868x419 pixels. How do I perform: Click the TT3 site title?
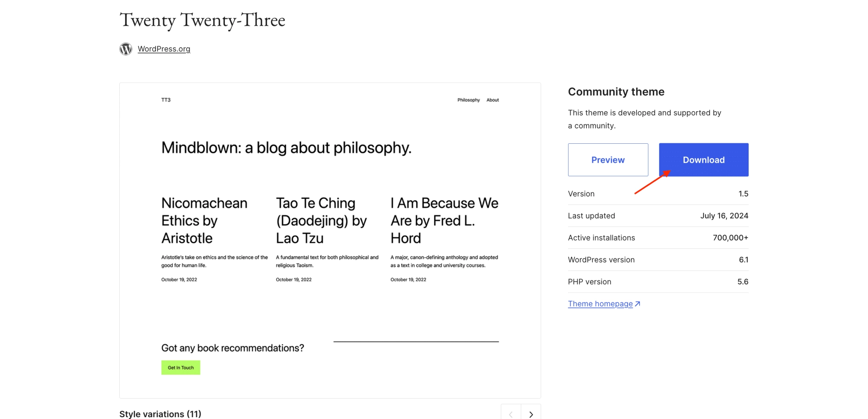[166, 100]
